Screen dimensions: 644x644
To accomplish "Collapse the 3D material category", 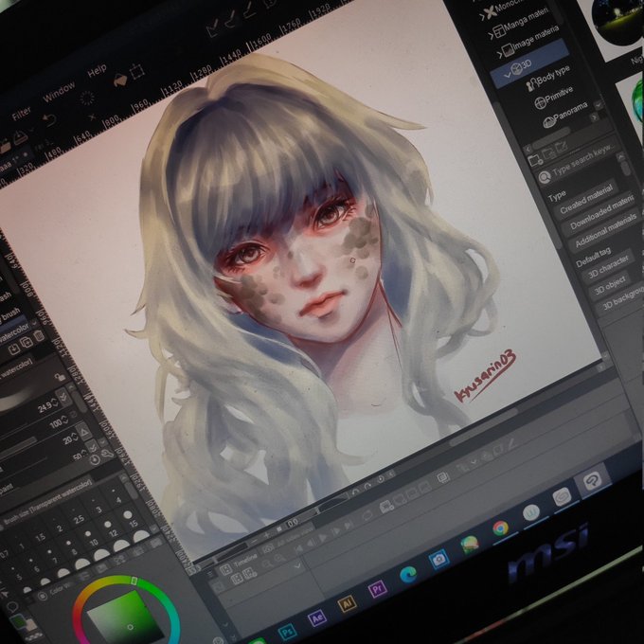I will 508,75.
